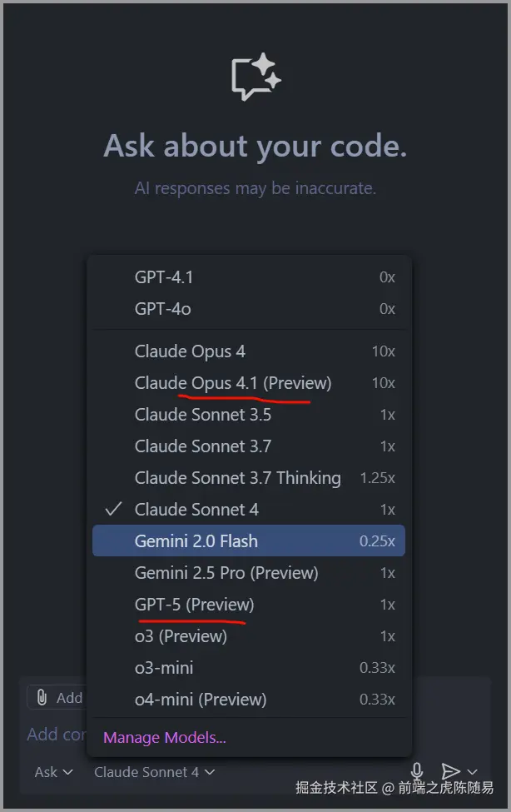Pick the o3-mini model
Viewport: 511px width, 812px height.
164,667
